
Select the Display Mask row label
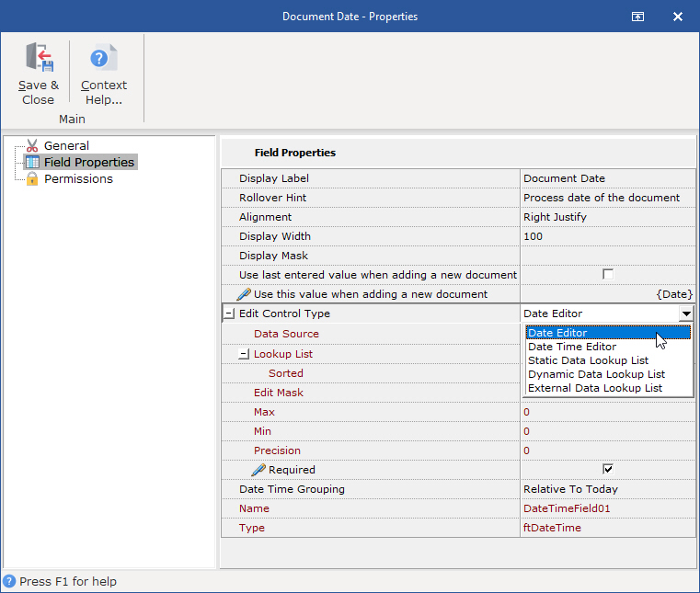[x=273, y=256]
